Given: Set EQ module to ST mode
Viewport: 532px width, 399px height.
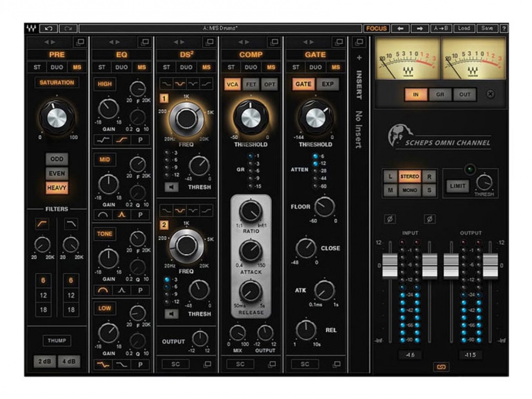Looking at the screenshot, I should coord(102,67).
